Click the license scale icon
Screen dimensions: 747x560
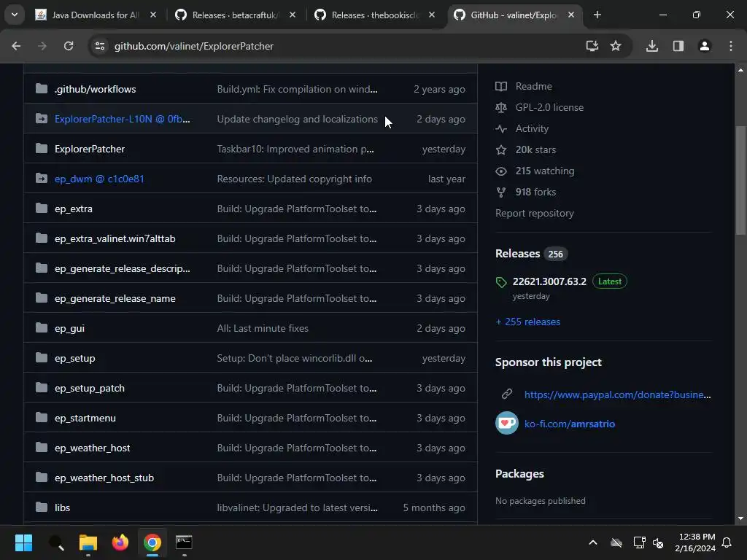(501, 108)
